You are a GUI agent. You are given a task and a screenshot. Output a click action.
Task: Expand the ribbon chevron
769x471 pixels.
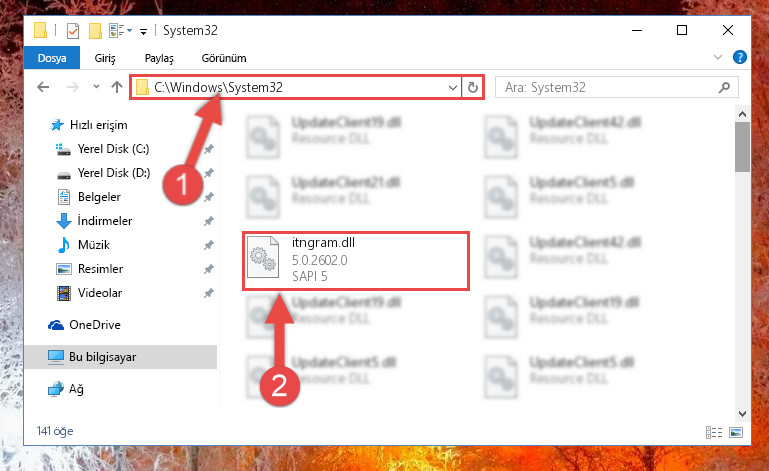pyautogui.click(x=718, y=57)
